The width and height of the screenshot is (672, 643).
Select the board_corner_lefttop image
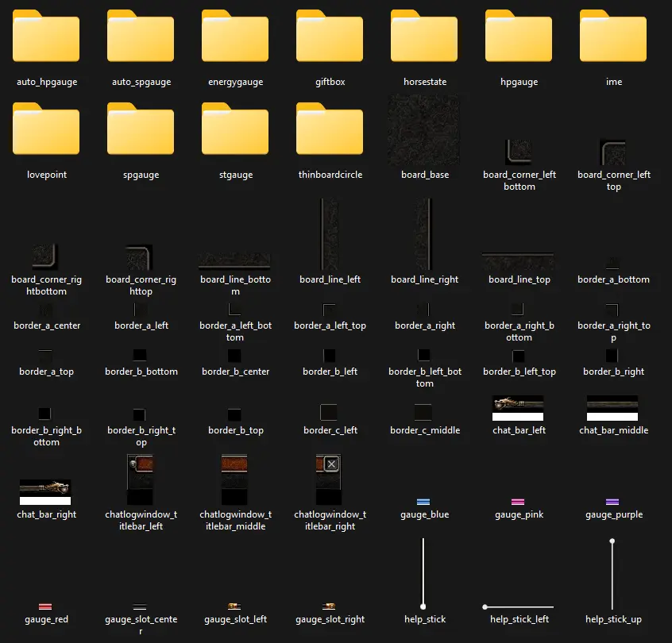coord(613,152)
